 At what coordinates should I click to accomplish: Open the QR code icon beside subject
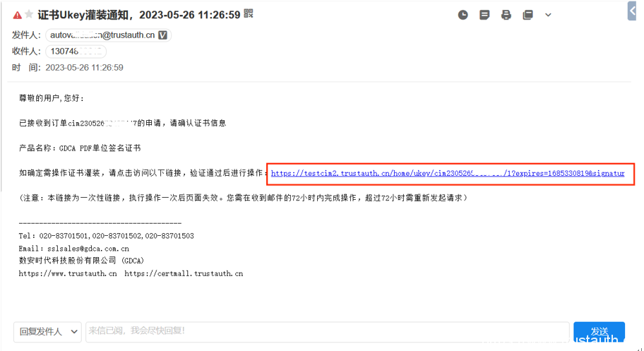249,13
